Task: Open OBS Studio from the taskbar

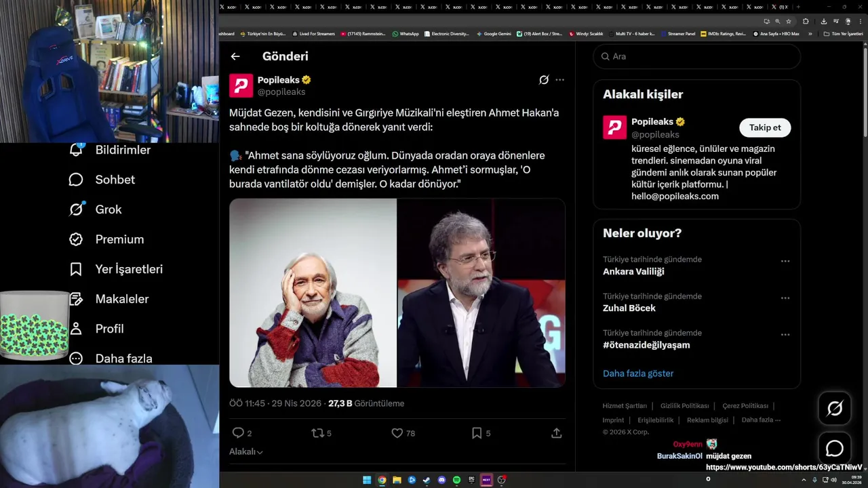Action: pyautogui.click(x=501, y=480)
